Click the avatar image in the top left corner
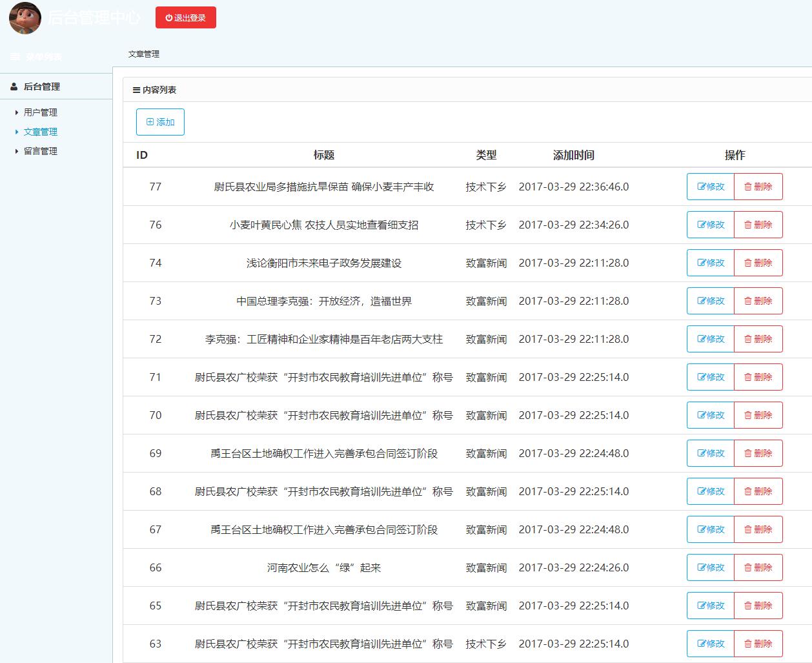Viewport: 812px width, 663px height. click(25, 18)
